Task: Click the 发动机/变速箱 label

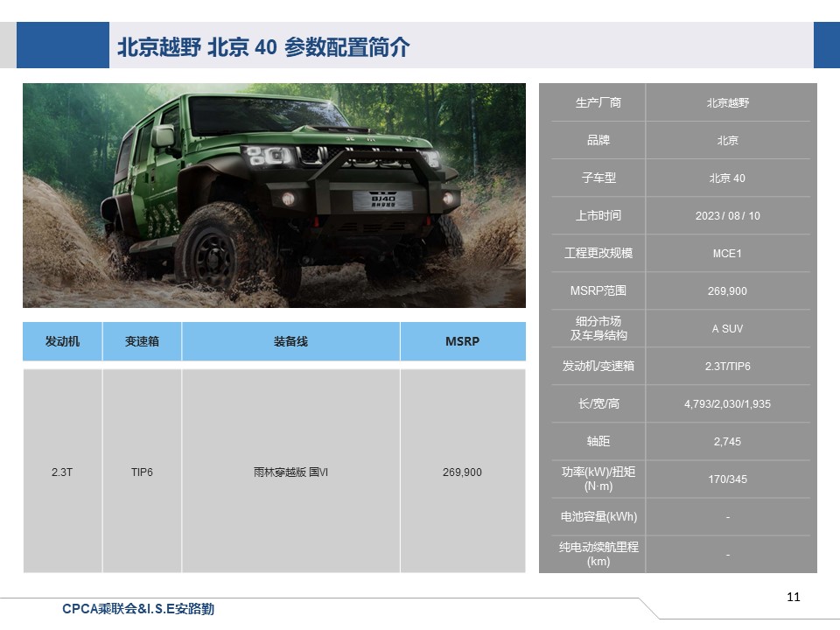Action: click(x=598, y=366)
